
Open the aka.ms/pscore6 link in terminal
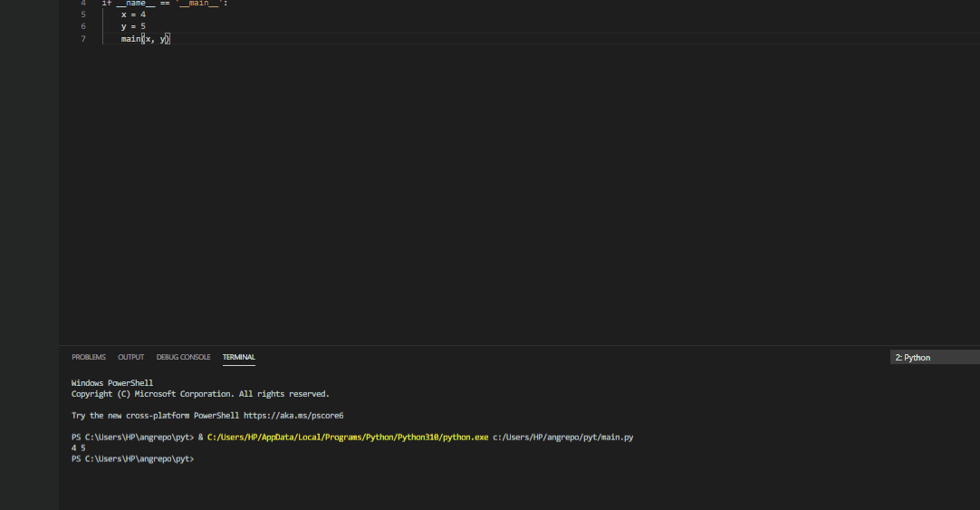293,416
